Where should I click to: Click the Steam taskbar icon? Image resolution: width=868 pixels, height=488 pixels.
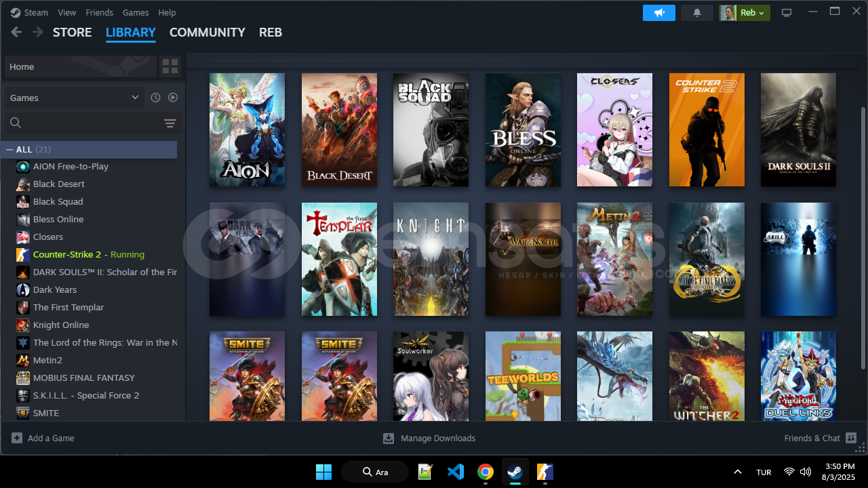(515, 472)
